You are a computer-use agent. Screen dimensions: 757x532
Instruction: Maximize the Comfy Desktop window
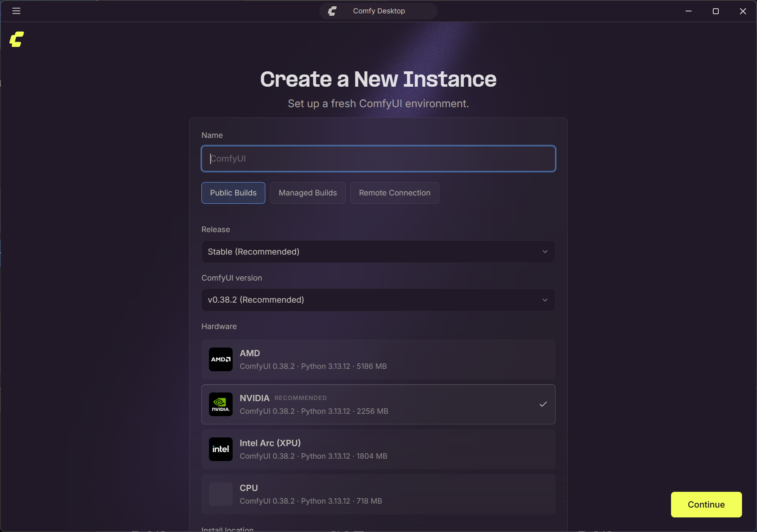click(x=716, y=11)
